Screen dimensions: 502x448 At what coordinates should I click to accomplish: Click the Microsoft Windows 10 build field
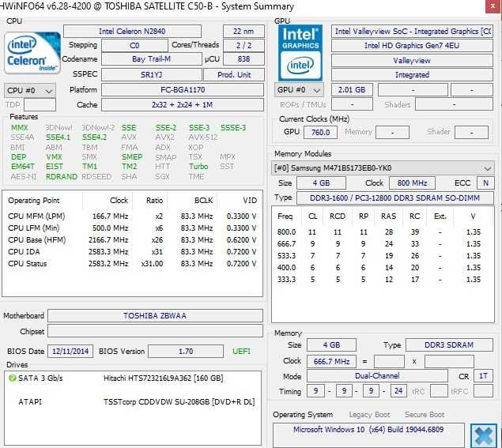pyautogui.click(x=368, y=434)
